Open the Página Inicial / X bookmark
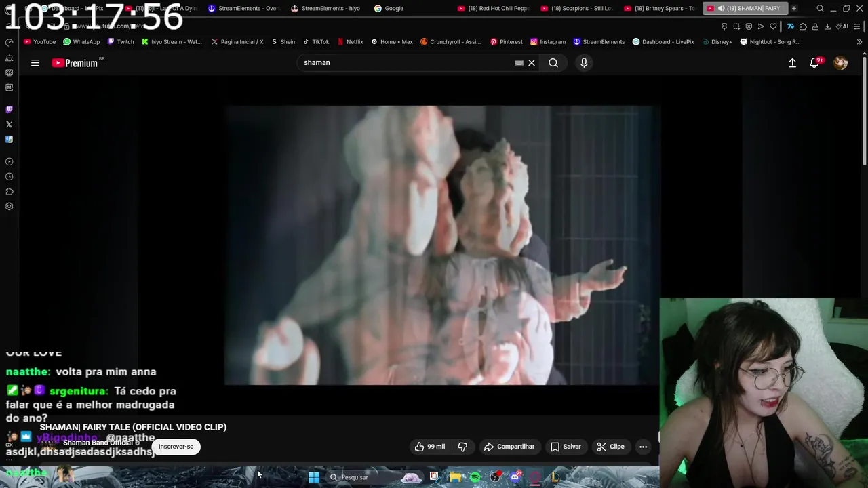868x488 pixels. pos(237,42)
